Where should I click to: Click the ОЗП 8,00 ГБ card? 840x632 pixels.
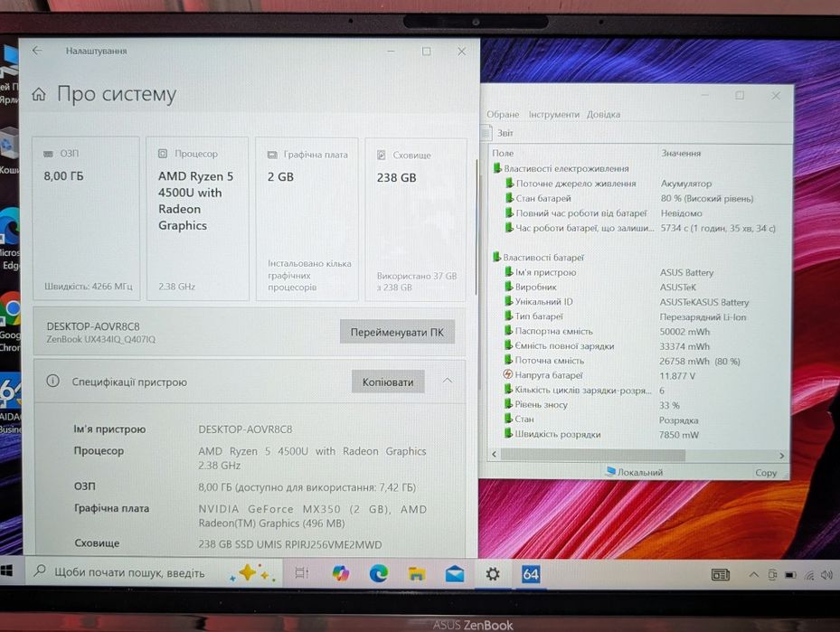tap(86, 219)
